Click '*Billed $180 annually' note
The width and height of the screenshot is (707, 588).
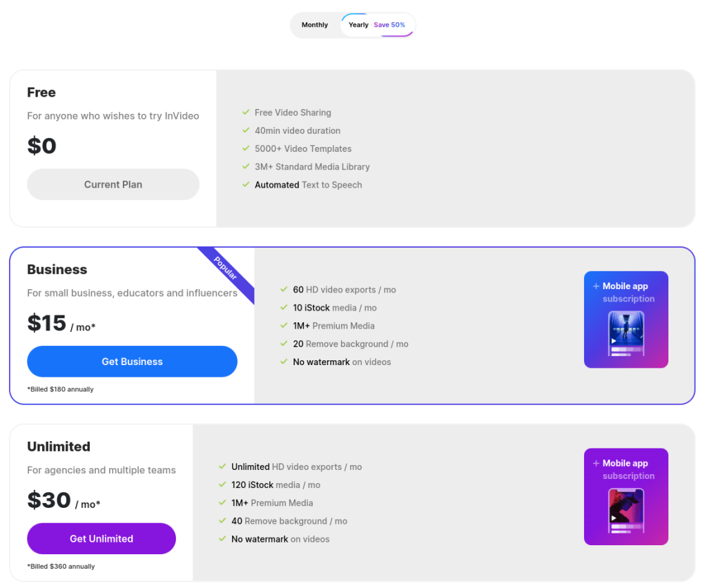click(x=61, y=389)
